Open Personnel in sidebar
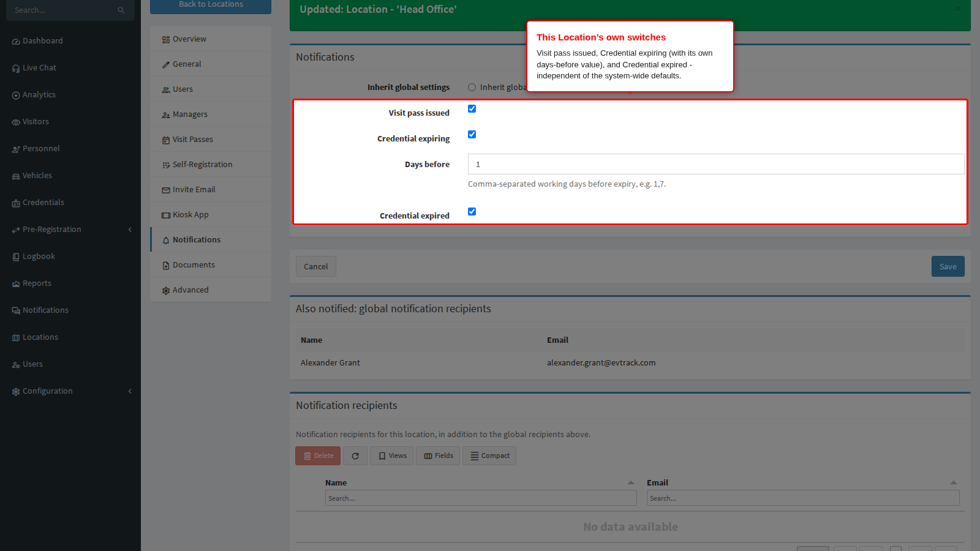The height and width of the screenshot is (551, 980). point(36,149)
